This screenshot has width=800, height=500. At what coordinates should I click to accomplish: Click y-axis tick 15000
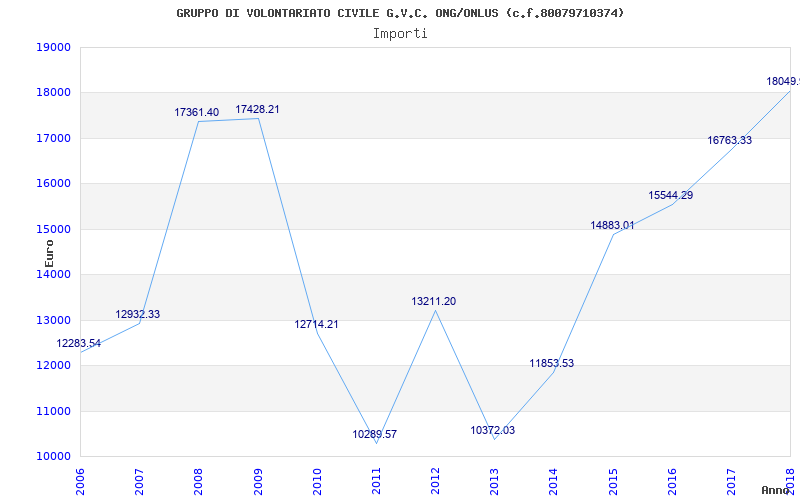(x=53, y=229)
